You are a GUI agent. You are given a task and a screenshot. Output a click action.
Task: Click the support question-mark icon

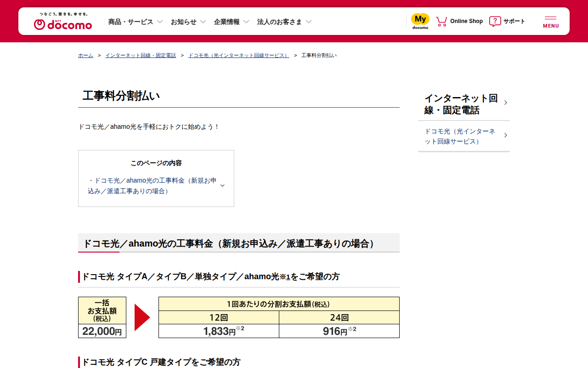495,21
